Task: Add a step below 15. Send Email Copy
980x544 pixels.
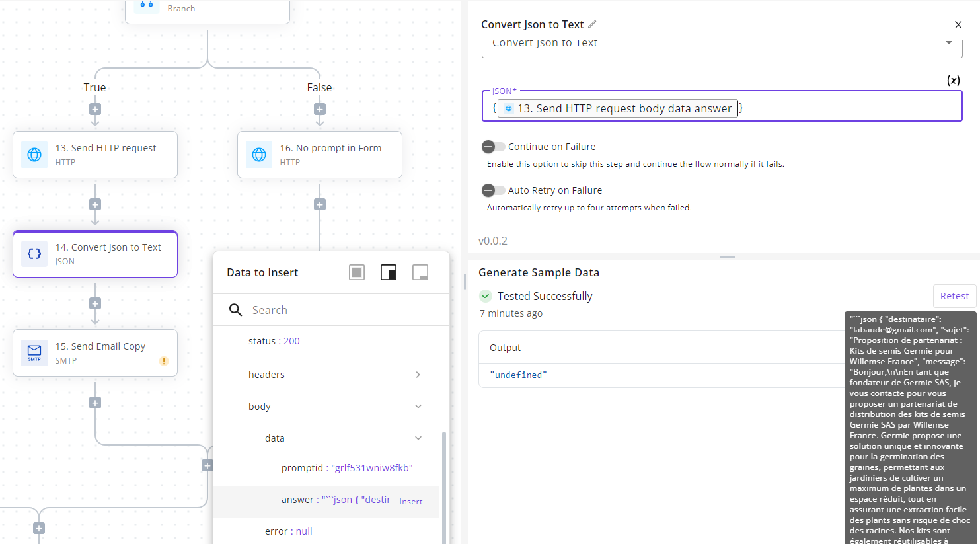Action: (x=95, y=403)
